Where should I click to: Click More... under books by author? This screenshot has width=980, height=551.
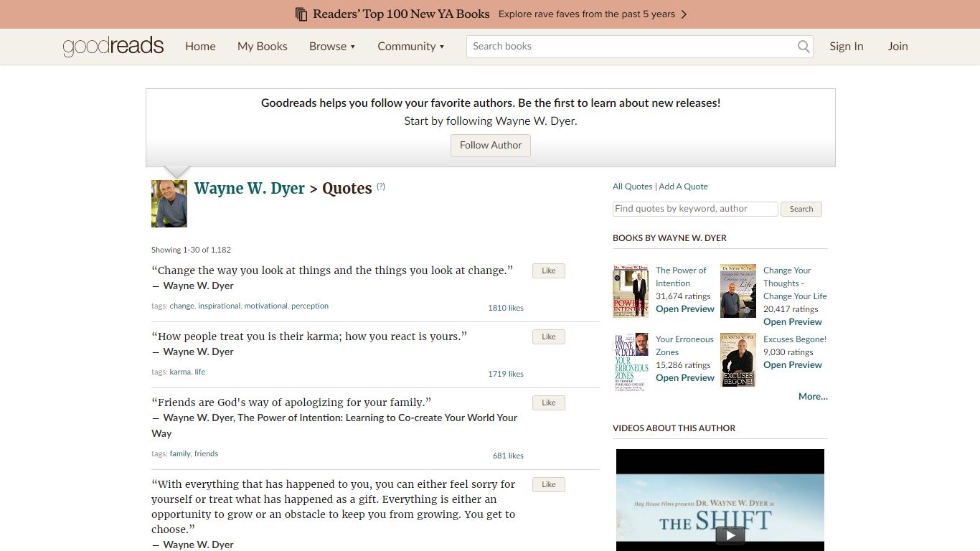click(813, 397)
